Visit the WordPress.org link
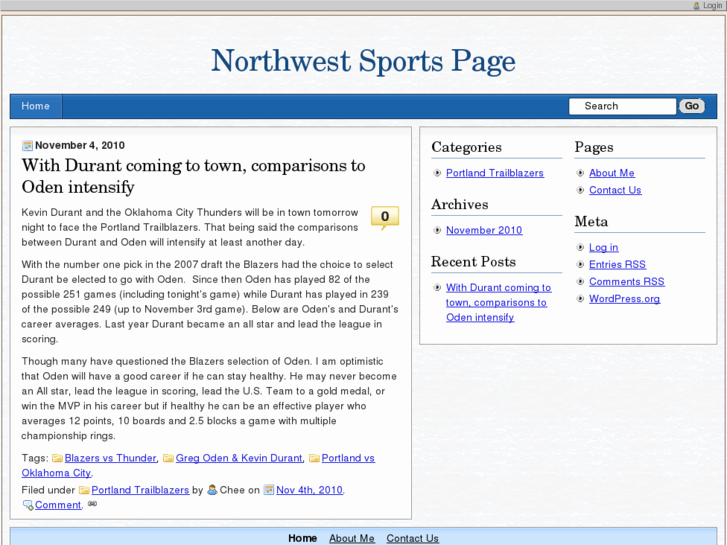The height and width of the screenshot is (545, 727). coord(625,299)
